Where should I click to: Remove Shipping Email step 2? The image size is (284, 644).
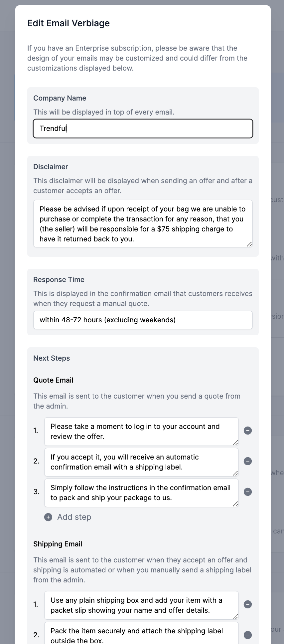248,635
